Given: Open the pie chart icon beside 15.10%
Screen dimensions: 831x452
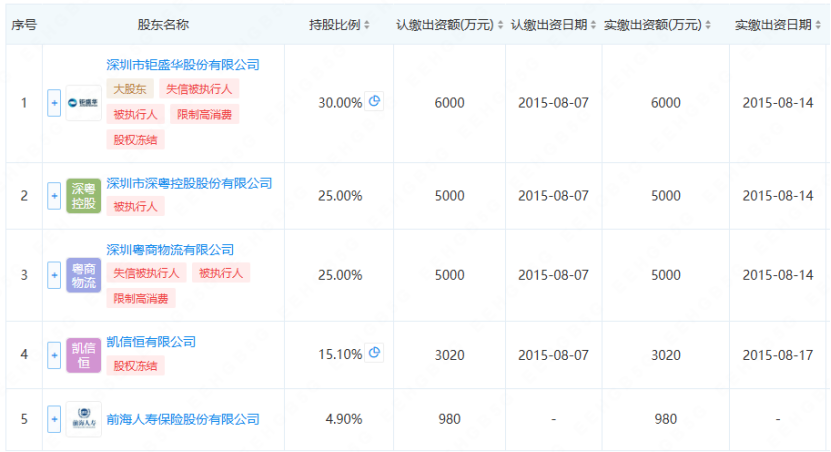Looking at the screenshot, I should pyautogui.click(x=375, y=352).
